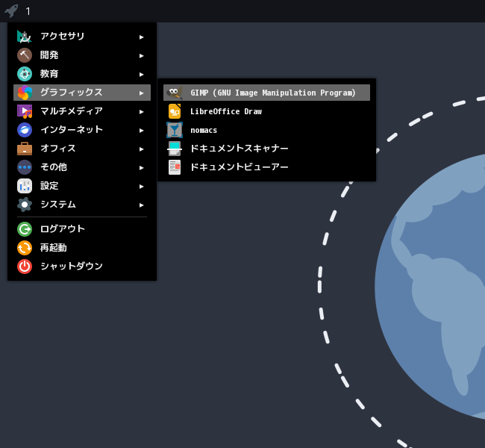Select the マルチメディア menu label
The image size is (485, 448).
pyautogui.click(x=72, y=111)
